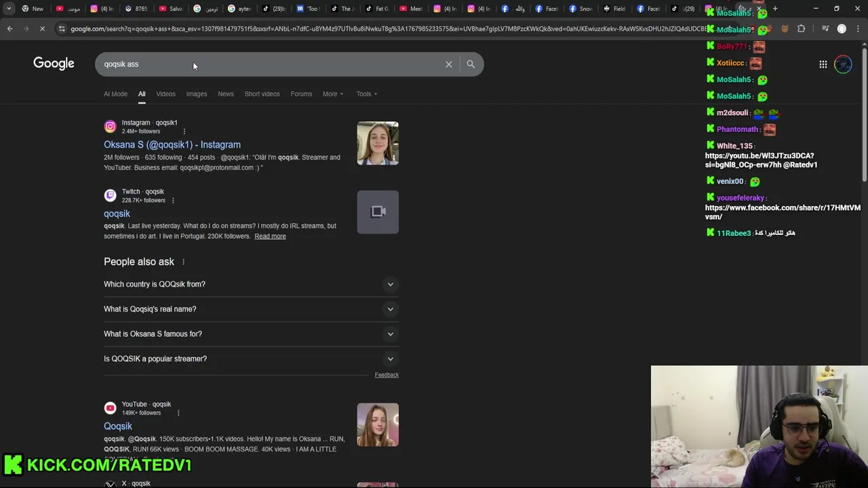Expand 'What is Qoqsiq's real name?'
This screenshot has width=868, height=488.
click(x=251, y=309)
